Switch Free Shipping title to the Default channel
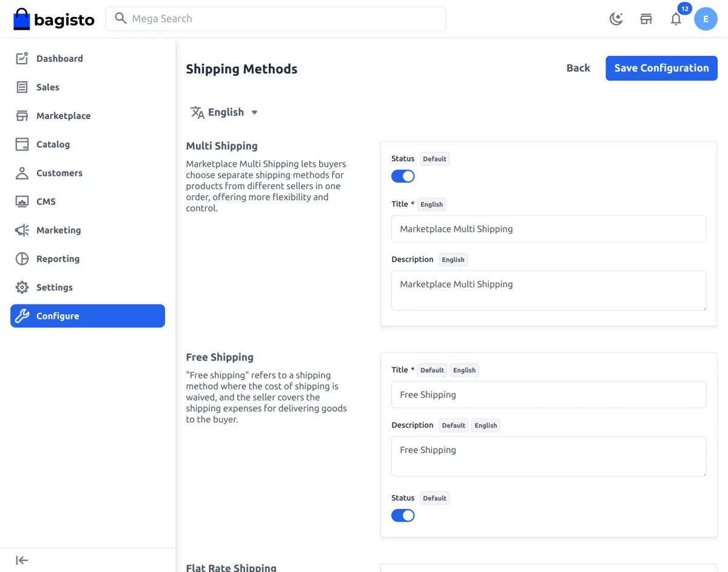Screen dimensions: 728x572 point(432,370)
